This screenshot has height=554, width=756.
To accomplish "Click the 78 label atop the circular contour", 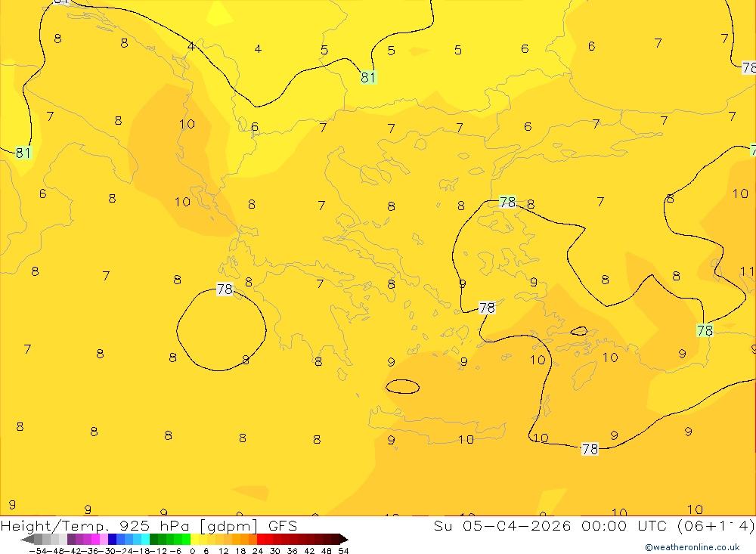I will coord(225,289).
